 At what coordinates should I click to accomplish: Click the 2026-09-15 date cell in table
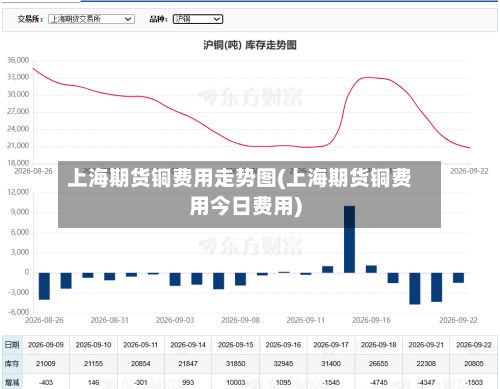coord(236,345)
